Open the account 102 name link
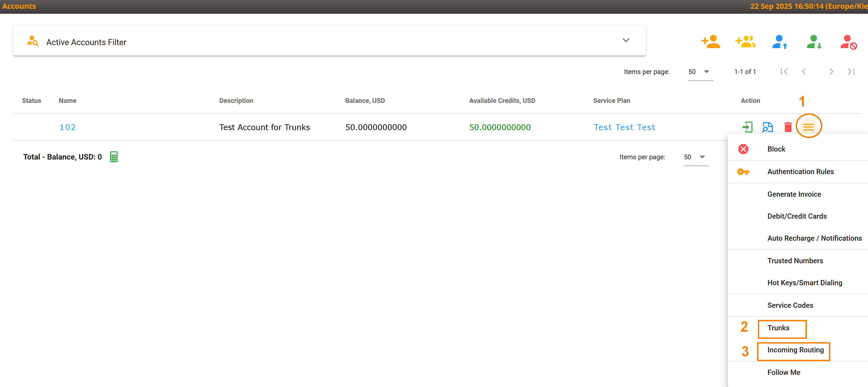The height and width of the screenshot is (387, 868). tap(67, 127)
